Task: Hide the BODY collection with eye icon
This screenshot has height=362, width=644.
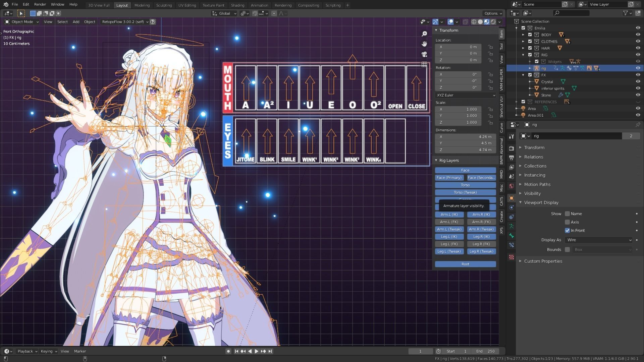Action: tap(638, 35)
